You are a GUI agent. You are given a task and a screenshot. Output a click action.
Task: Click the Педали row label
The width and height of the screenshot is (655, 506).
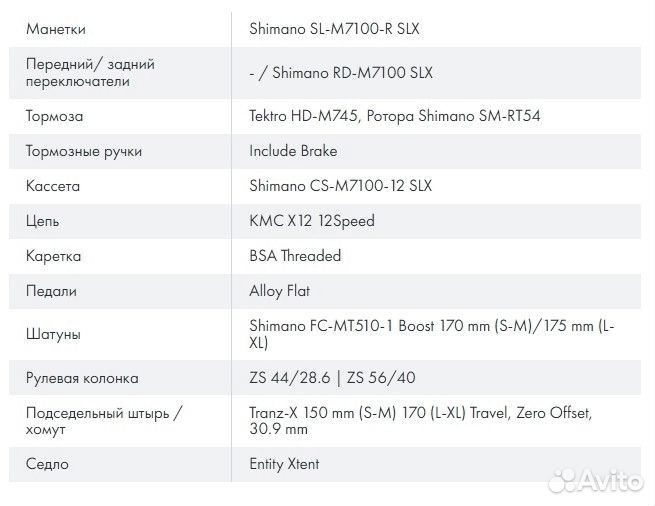tap(52, 291)
